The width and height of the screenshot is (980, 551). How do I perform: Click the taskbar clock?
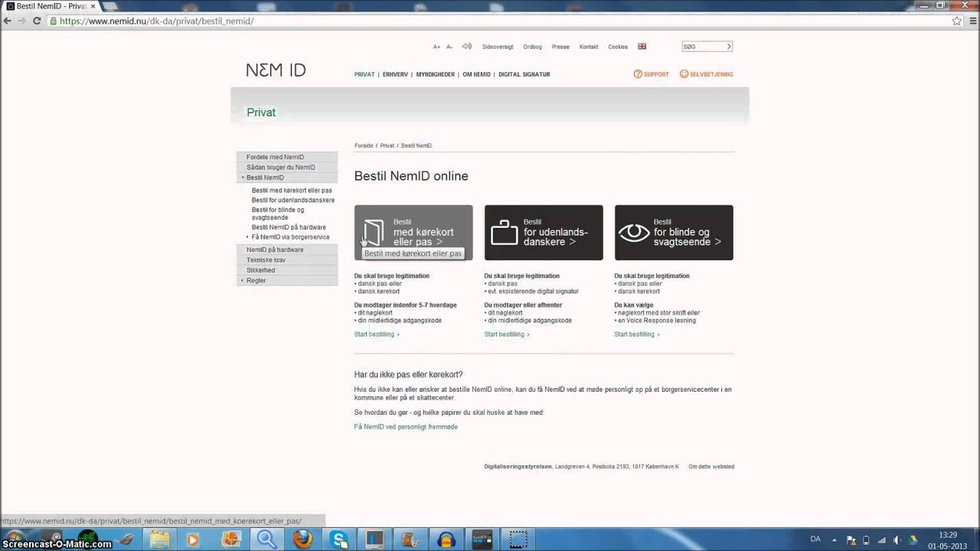(x=948, y=540)
